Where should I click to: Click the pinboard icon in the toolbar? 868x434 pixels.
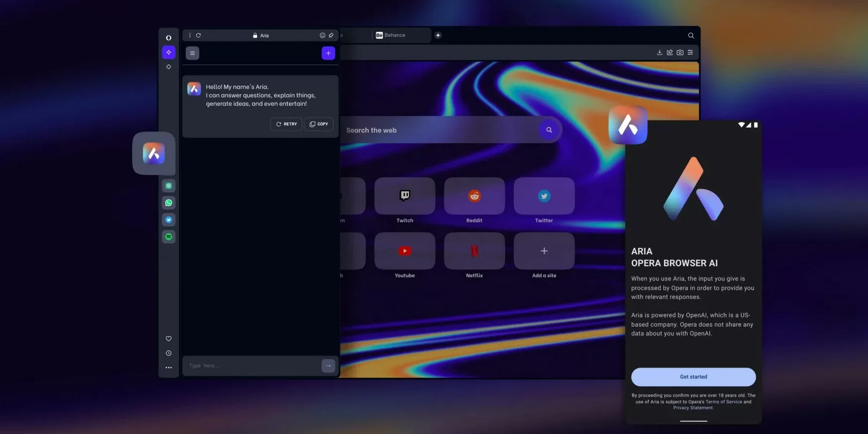click(x=670, y=52)
